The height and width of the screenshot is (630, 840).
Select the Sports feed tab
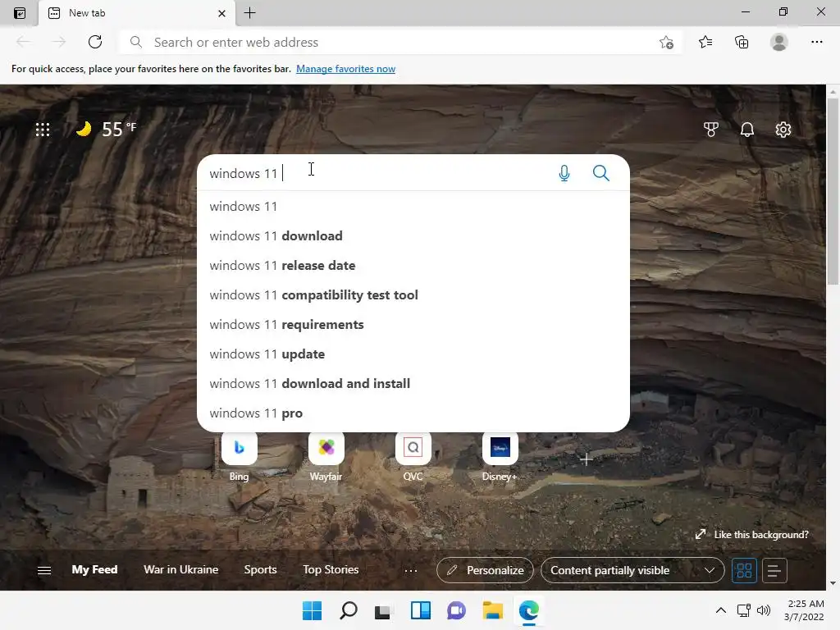(x=260, y=569)
